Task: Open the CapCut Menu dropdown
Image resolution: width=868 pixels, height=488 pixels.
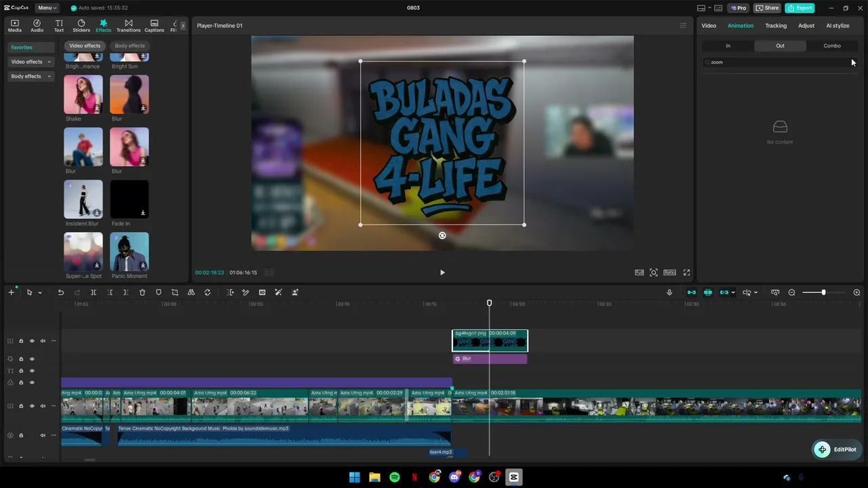Action: click(x=47, y=7)
